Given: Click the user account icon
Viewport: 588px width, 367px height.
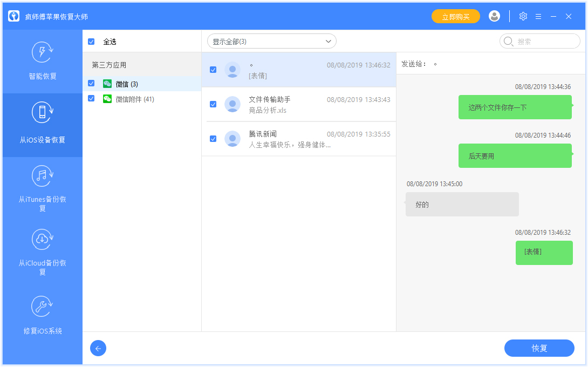Looking at the screenshot, I should pyautogui.click(x=494, y=16).
